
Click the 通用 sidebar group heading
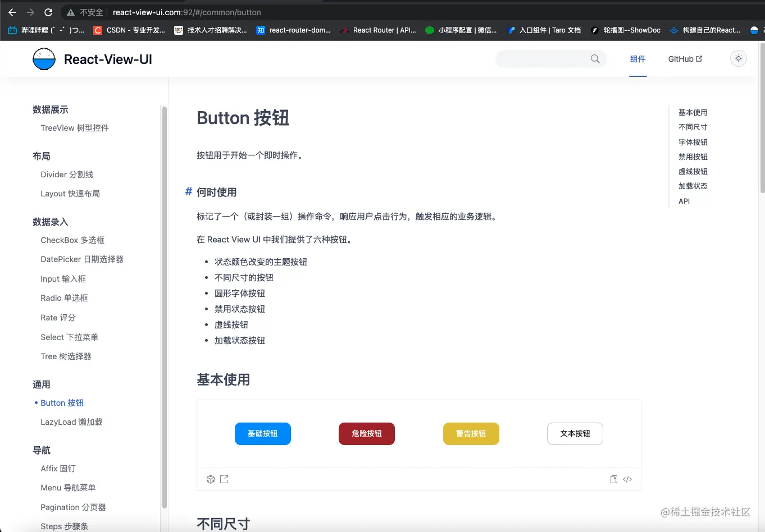tap(42, 384)
